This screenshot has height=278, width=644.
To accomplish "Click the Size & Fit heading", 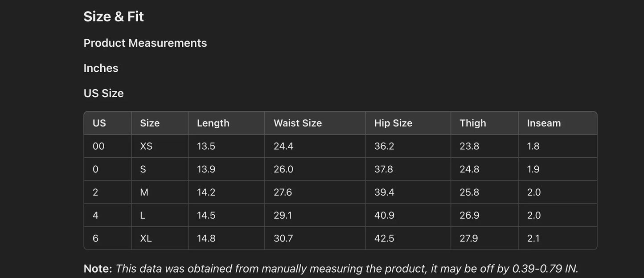I will pyautogui.click(x=114, y=16).
